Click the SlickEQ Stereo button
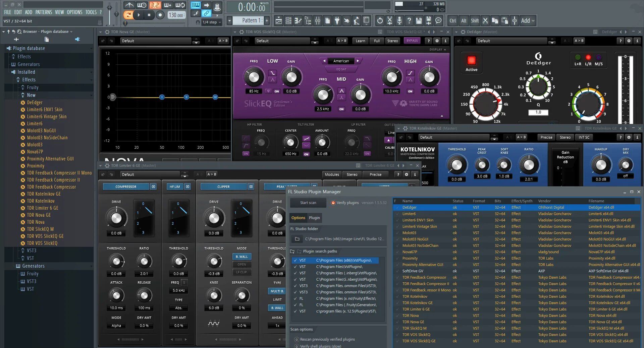The height and width of the screenshot is (348, 644). click(392, 41)
